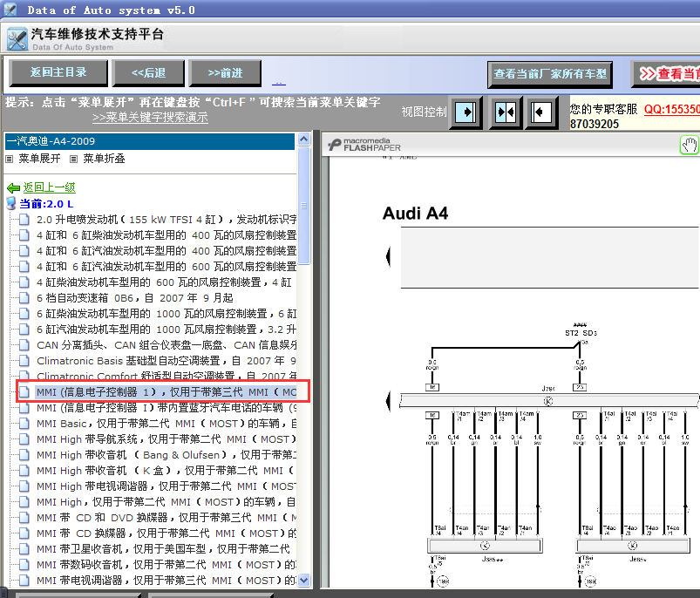Image resolution: width=700 pixels, height=598 pixels.
Task: Click the app logo wrench icon
Action: point(17,39)
